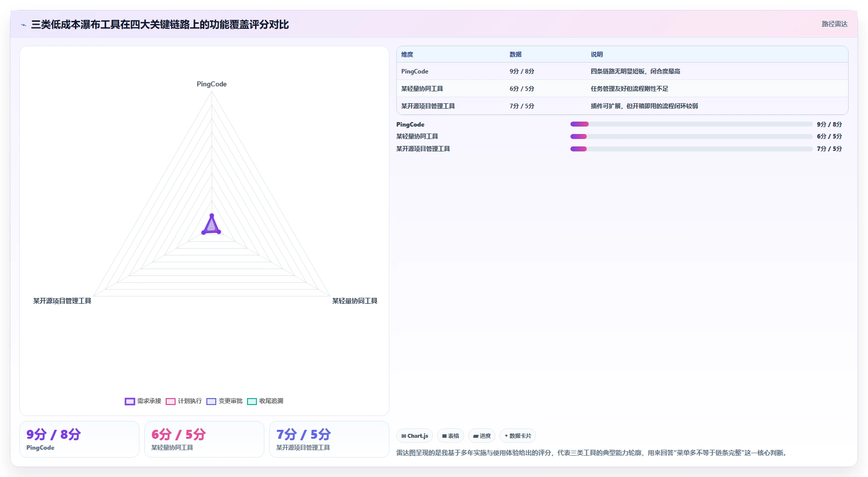Click the teal 收尾追溯 legend color box
This screenshot has height=477, width=868.
point(252,401)
